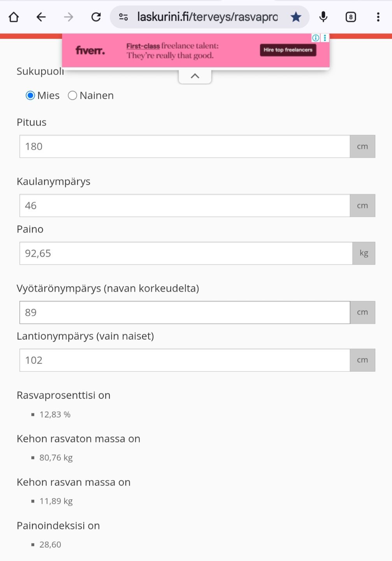392x561 pixels.
Task: Tap the forward navigation arrow
Action: click(x=69, y=17)
